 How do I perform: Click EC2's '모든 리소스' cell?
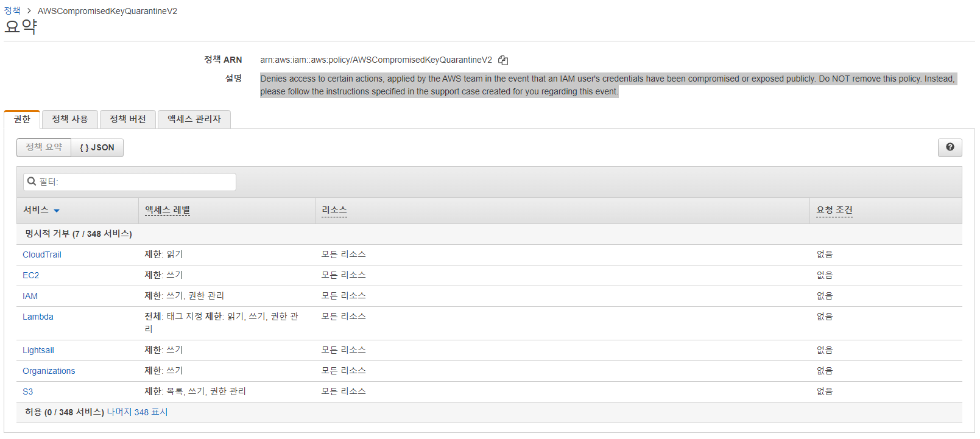click(x=344, y=275)
